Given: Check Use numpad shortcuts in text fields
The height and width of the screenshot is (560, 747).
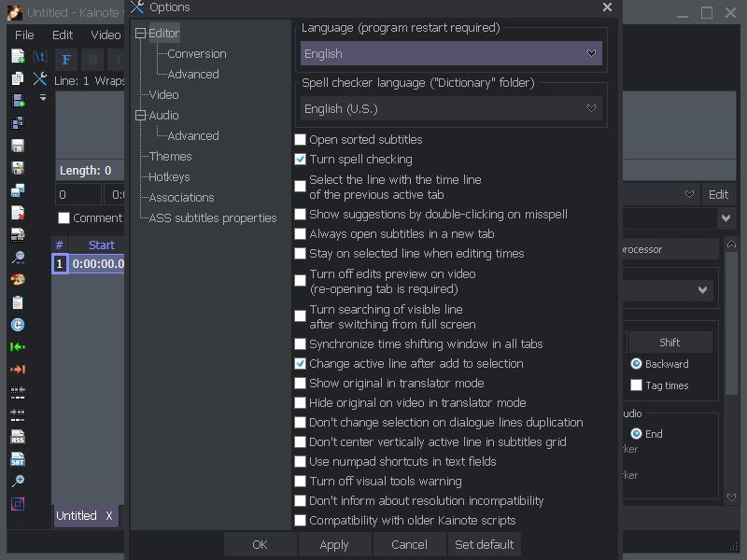Looking at the screenshot, I should [301, 462].
